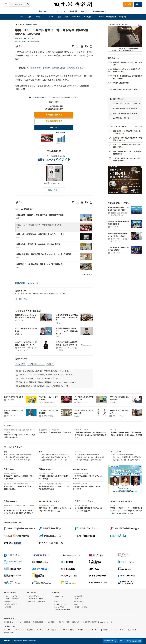Screen dimensions: 146x644
Task: Click the magnifier search icon
Action: [x=28, y=4]
